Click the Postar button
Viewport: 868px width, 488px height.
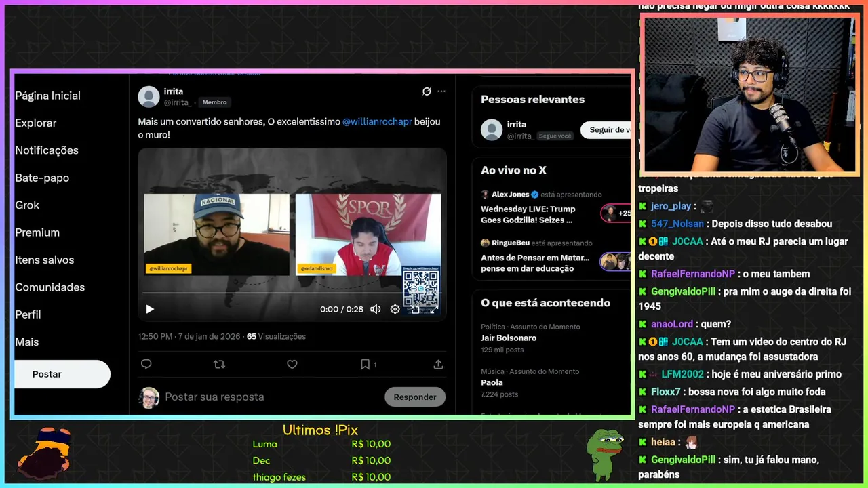[x=62, y=374]
